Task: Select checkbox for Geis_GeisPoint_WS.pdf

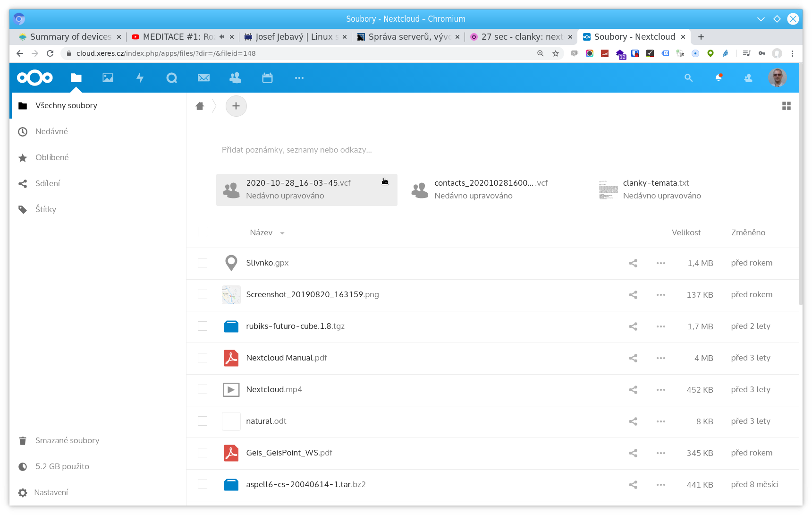Action: 203,453
